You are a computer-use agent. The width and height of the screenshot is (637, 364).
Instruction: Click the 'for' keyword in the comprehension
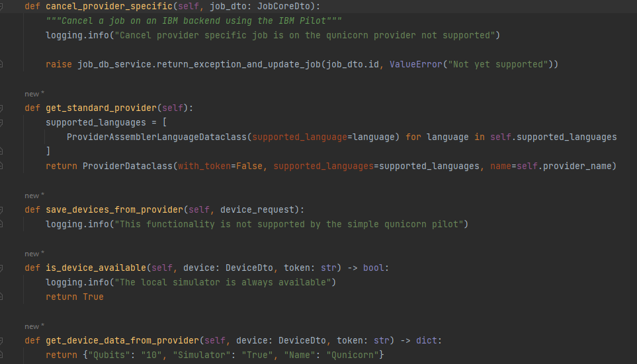(x=413, y=137)
